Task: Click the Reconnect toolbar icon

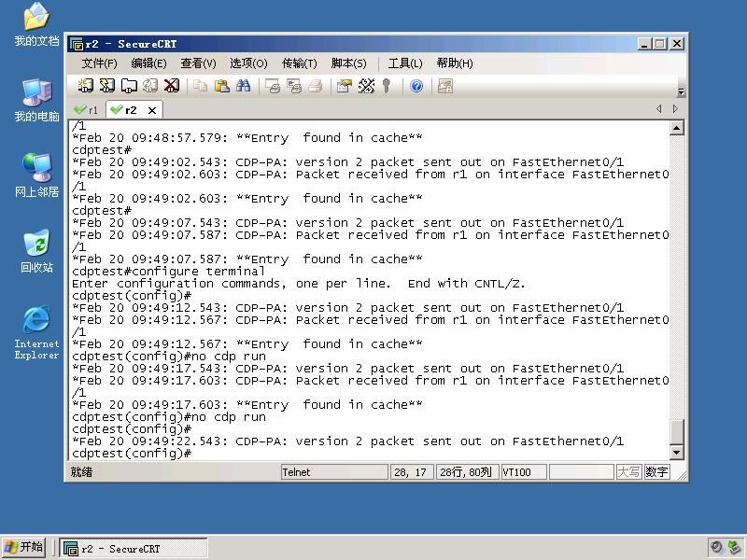Action: click(x=150, y=86)
